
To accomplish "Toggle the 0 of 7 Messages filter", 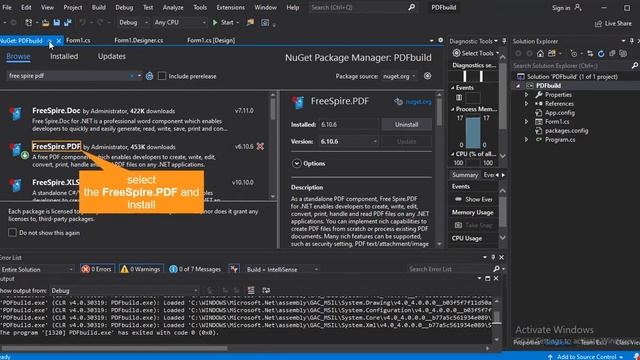I will pyautogui.click(x=195, y=269).
